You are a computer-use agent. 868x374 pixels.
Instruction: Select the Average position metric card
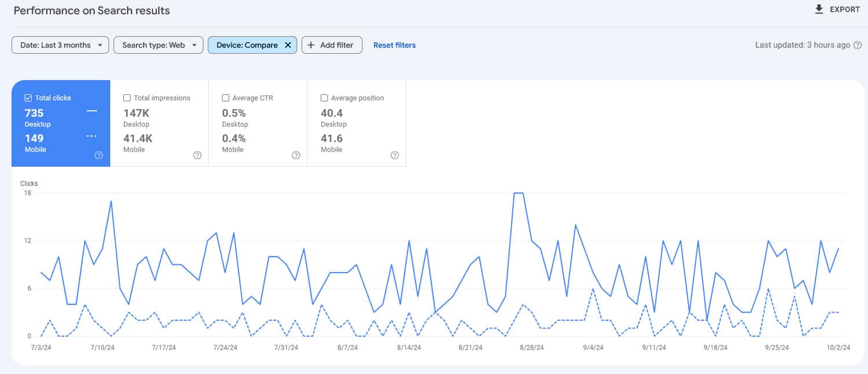click(x=356, y=123)
